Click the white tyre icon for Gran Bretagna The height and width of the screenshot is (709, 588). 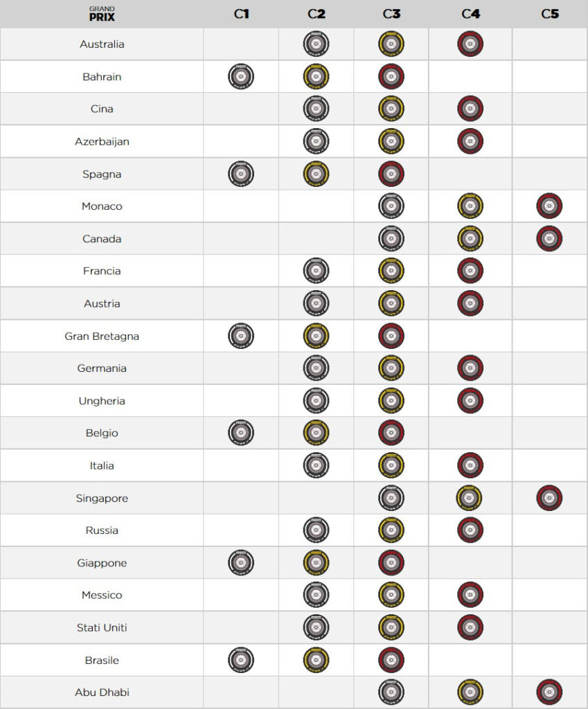[241, 336]
